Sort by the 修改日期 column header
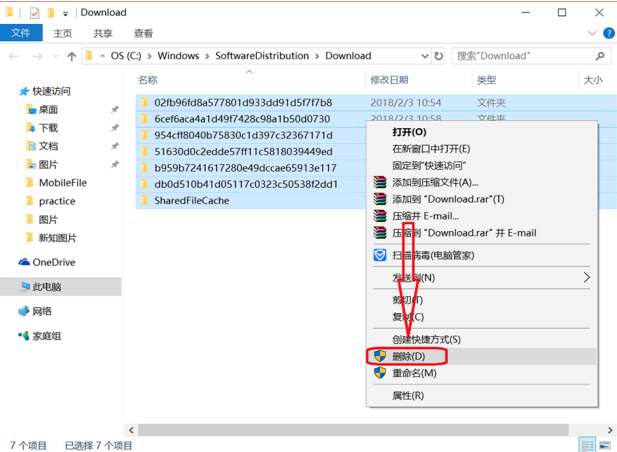The width and height of the screenshot is (617, 452). 389,79
